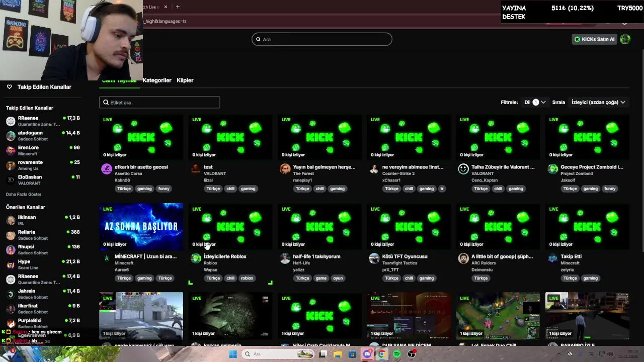Viewport: 644px width, 362px height.
Task: Click reneplay1 streamer avatar
Action: tap(285, 169)
